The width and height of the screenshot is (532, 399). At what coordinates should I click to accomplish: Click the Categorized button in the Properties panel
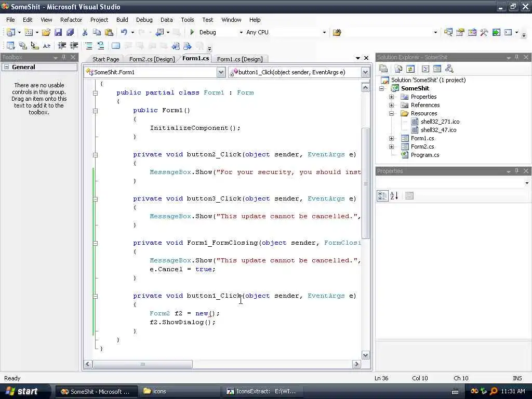382,196
